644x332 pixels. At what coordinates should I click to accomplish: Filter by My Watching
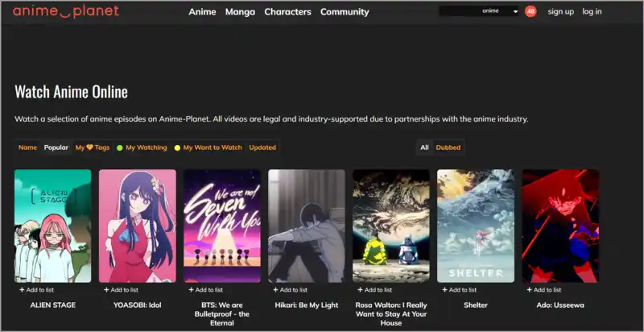(142, 147)
